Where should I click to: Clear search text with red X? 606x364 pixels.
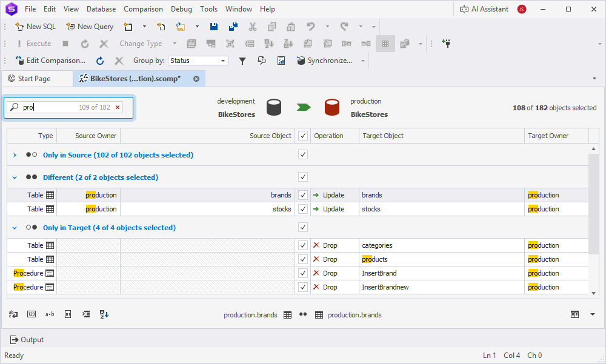pyautogui.click(x=118, y=107)
